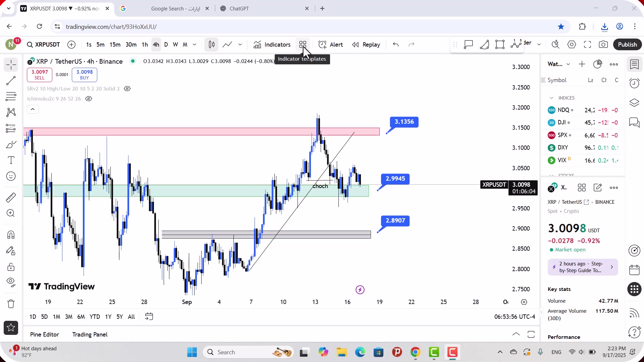Collapse the indicator legend

point(33,109)
